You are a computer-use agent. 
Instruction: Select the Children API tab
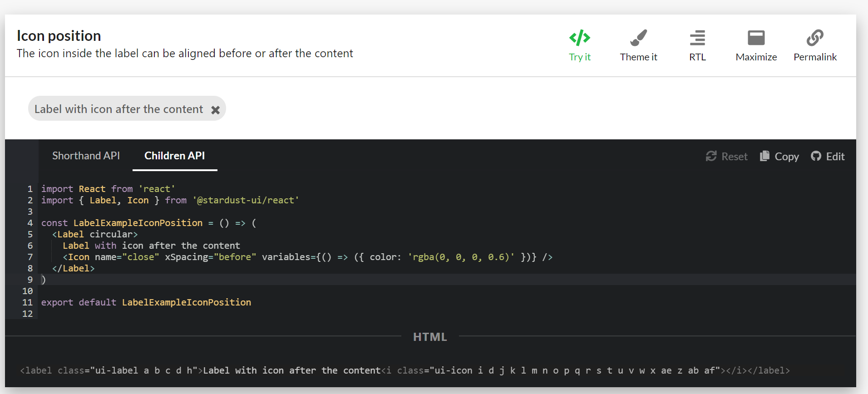175,156
